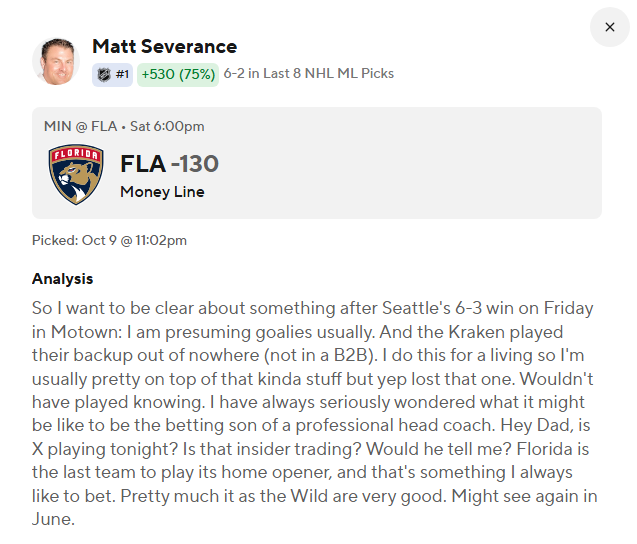Open the 6-2 in Last 8 NHL ML Picks record
The image size is (637, 544).
tap(309, 74)
